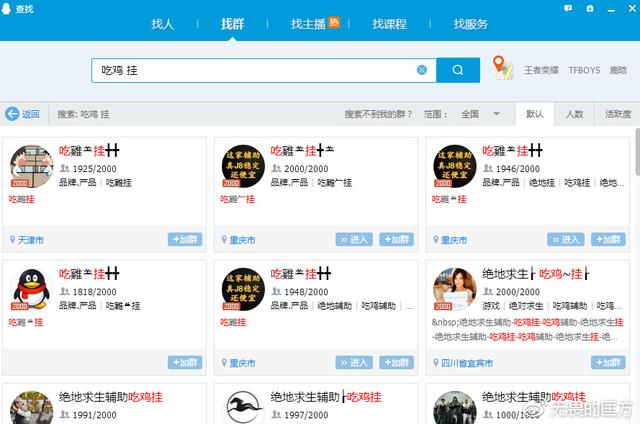
Task: Click the 绝地辅助 tag on the 1948/2000 card
Action: [x=334, y=306]
